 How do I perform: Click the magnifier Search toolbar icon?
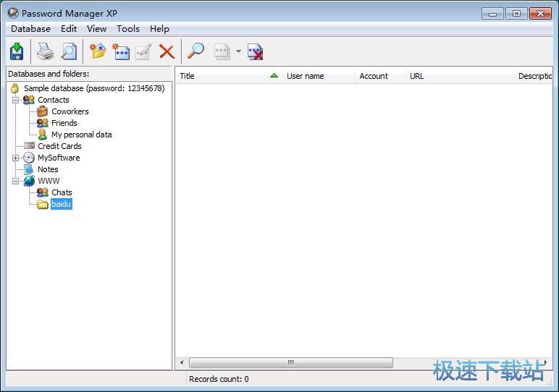(196, 51)
